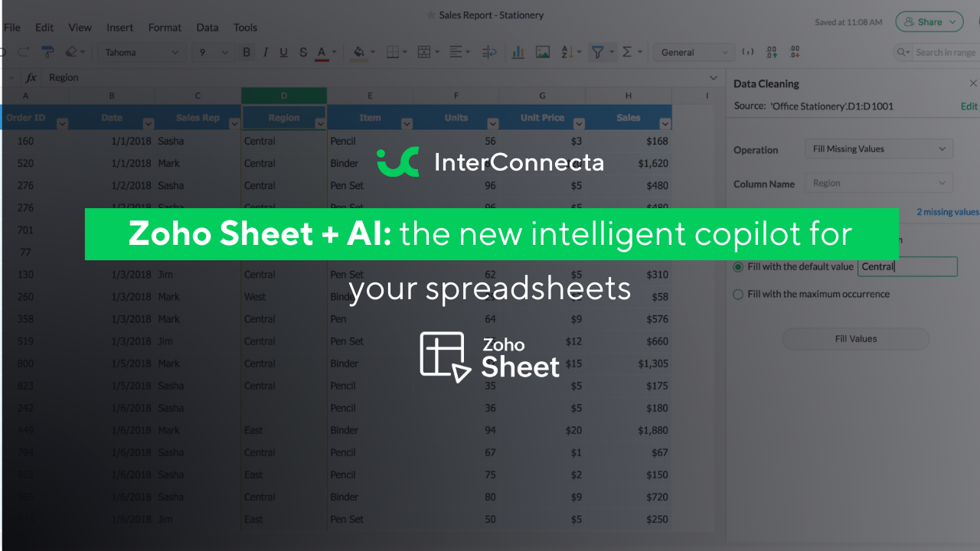Screen dimensions: 980x551
Task: Open the Insert menu
Action: point(120,28)
